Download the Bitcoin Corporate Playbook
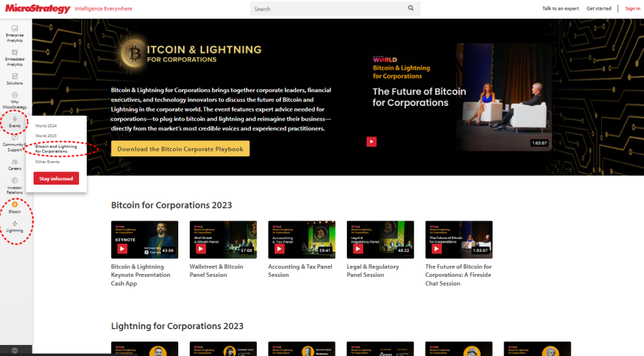The image size is (644, 356). pos(180,149)
